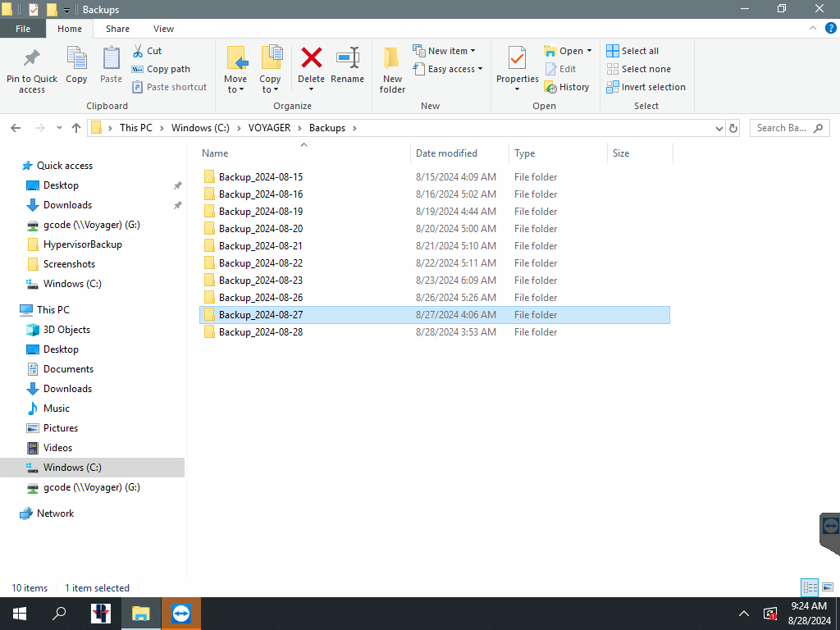Click Pin to Quick access icon
840x630 pixels.
pyautogui.click(x=32, y=70)
